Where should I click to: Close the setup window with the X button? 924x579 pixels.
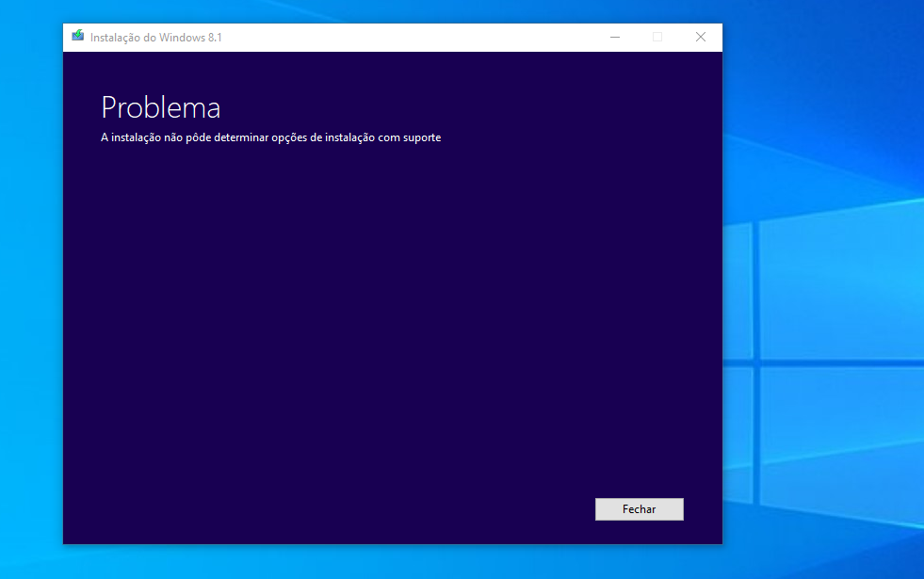click(x=701, y=37)
